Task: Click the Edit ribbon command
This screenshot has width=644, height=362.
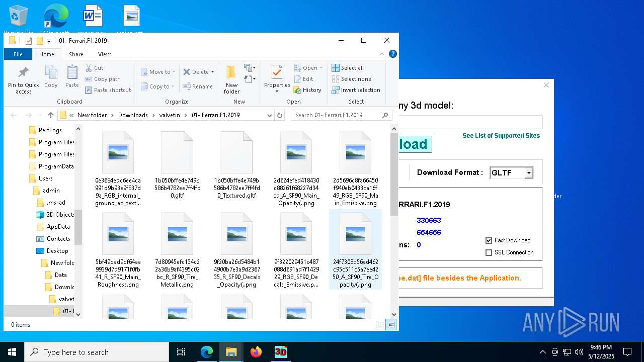Action: pyautogui.click(x=304, y=79)
